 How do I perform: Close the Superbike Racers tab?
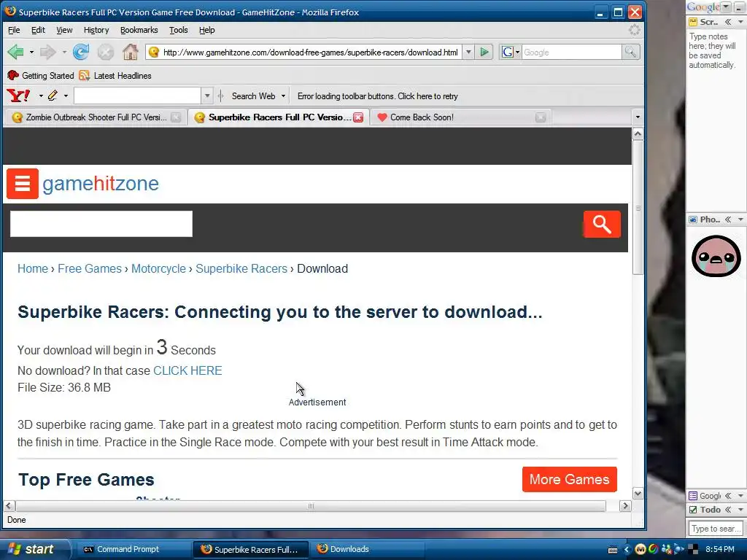358,117
